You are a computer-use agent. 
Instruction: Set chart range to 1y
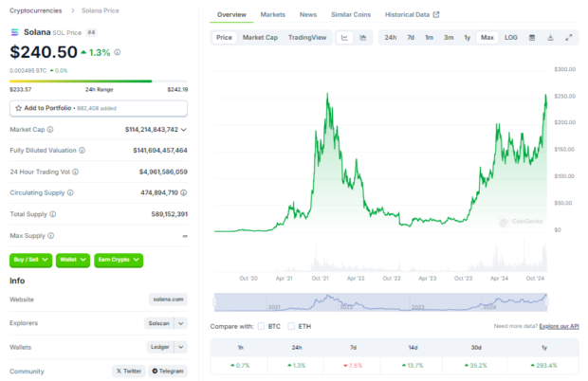[x=468, y=38]
